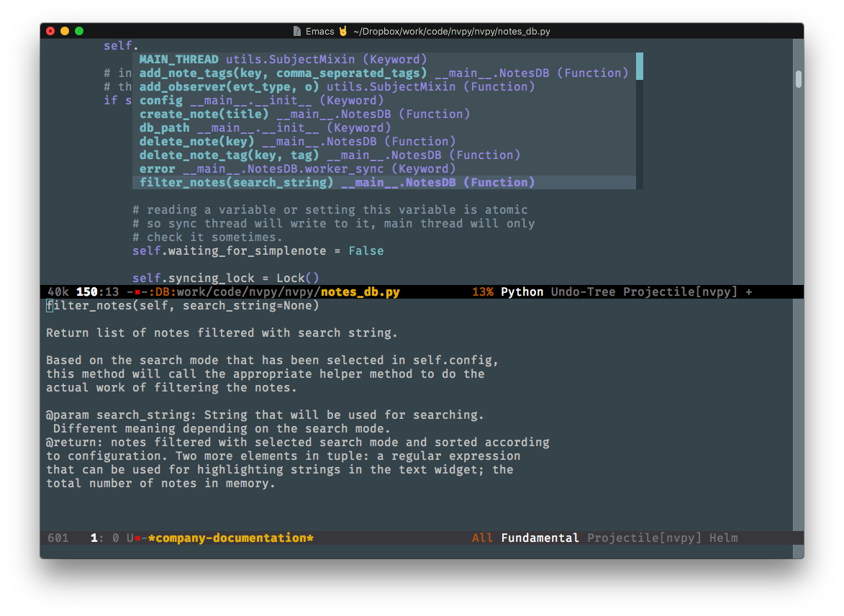This screenshot has height=616, width=844.
Task: Click the + indicator at mode line end
Action: [749, 292]
